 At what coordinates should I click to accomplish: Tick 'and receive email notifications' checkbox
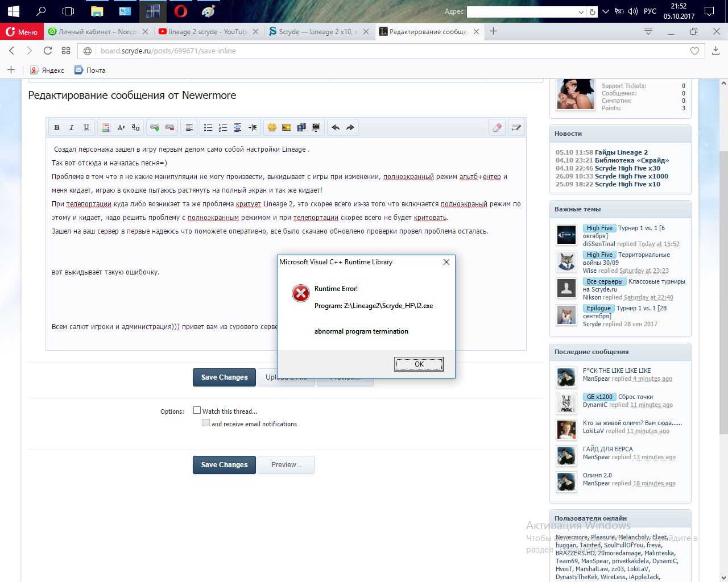pos(206,423)
